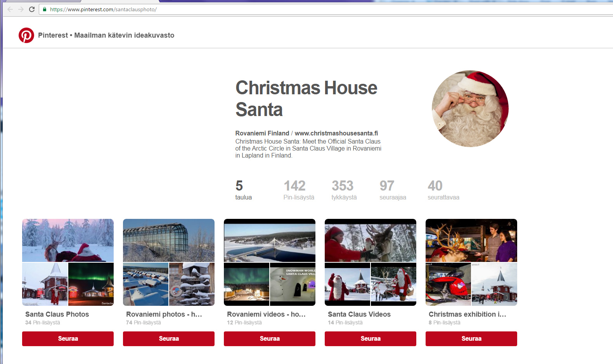
Task: Click the Rovaniemi photos board title
Action: tap(164, 314)
